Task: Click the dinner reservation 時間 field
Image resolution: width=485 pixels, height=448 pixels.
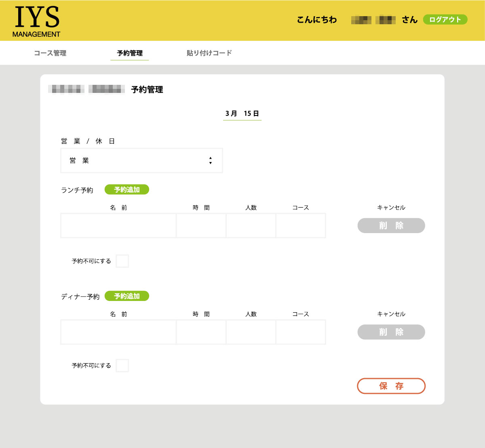Action: (x=201, y=332)
